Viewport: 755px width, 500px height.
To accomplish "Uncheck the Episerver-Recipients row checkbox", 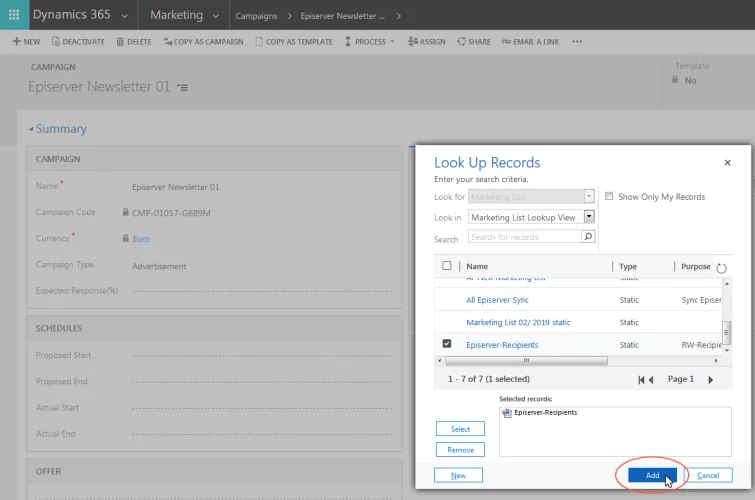I will point(447,343).
